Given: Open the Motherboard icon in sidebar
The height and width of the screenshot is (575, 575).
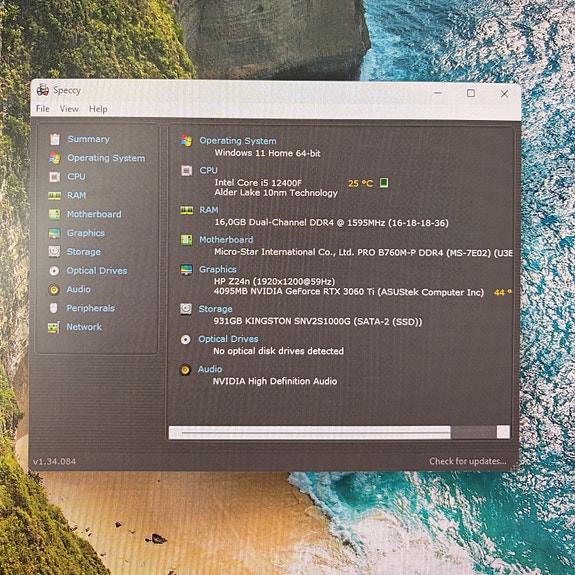Looking at the screenshot, I should [54, 214].
